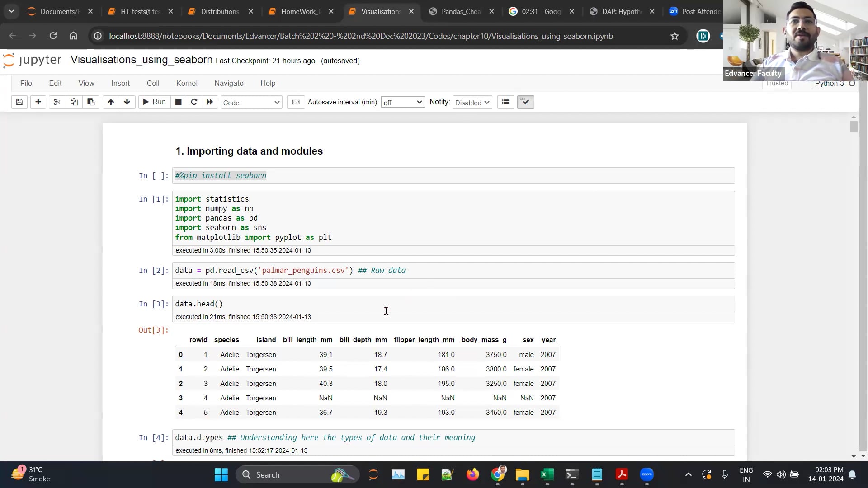The width and height of the screenshot is (868, 488).
Task: Open the Edit menu
Action: 56,83
